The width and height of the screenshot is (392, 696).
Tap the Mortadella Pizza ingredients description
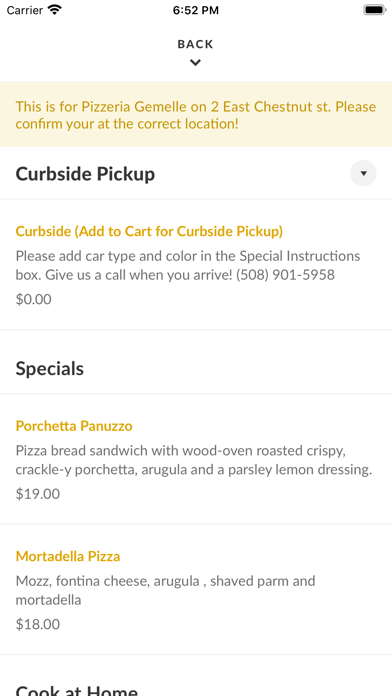166,590
